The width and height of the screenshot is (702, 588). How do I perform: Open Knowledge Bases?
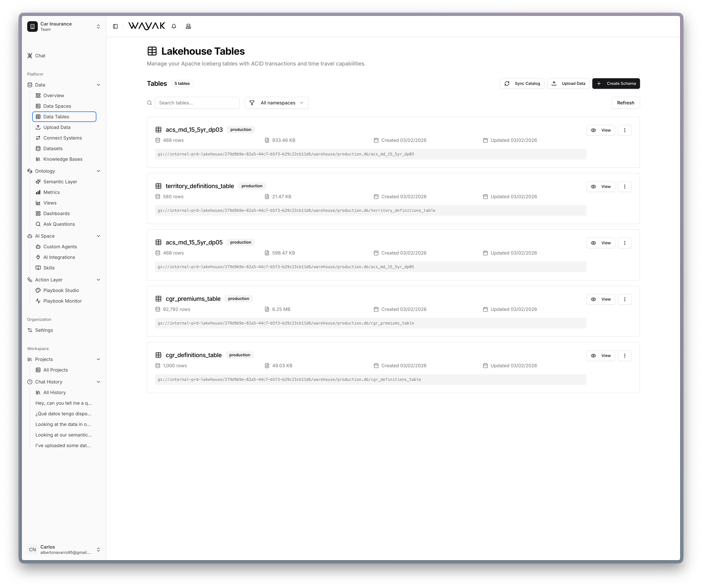click(64, 159)
